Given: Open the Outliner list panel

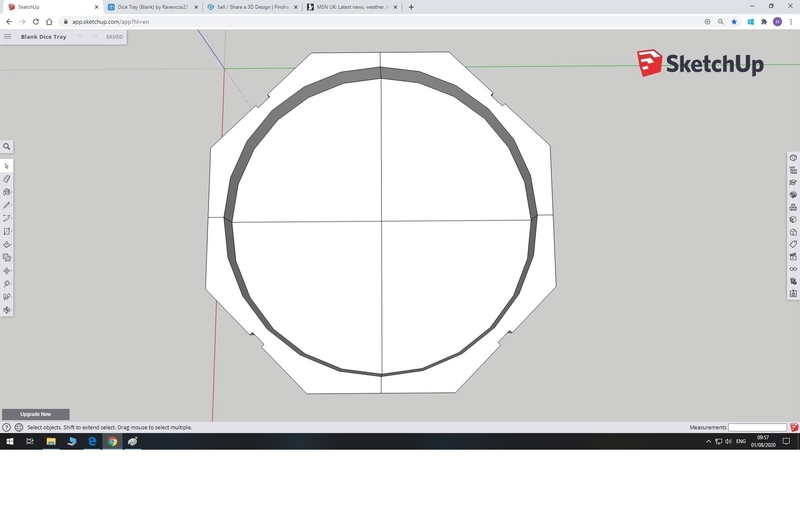Looking at the screenshot, I should coord(793,170).
